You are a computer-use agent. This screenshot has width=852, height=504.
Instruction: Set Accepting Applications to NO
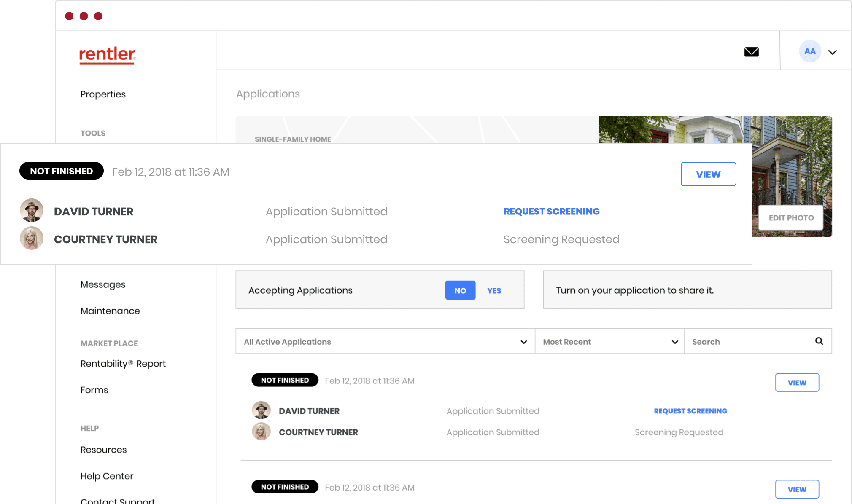point(460,290)
